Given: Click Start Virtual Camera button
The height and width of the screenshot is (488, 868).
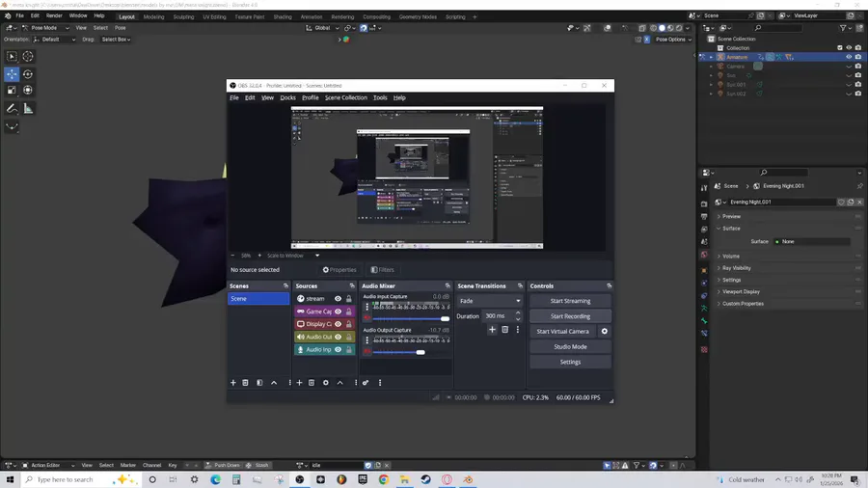Looking at the screenshot, I should point(562,332).
